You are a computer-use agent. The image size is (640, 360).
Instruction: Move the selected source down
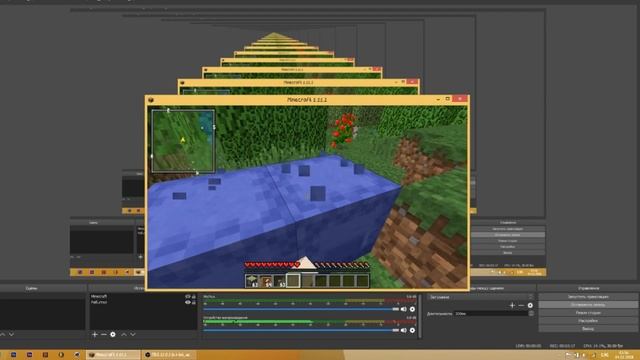(133, 335)
